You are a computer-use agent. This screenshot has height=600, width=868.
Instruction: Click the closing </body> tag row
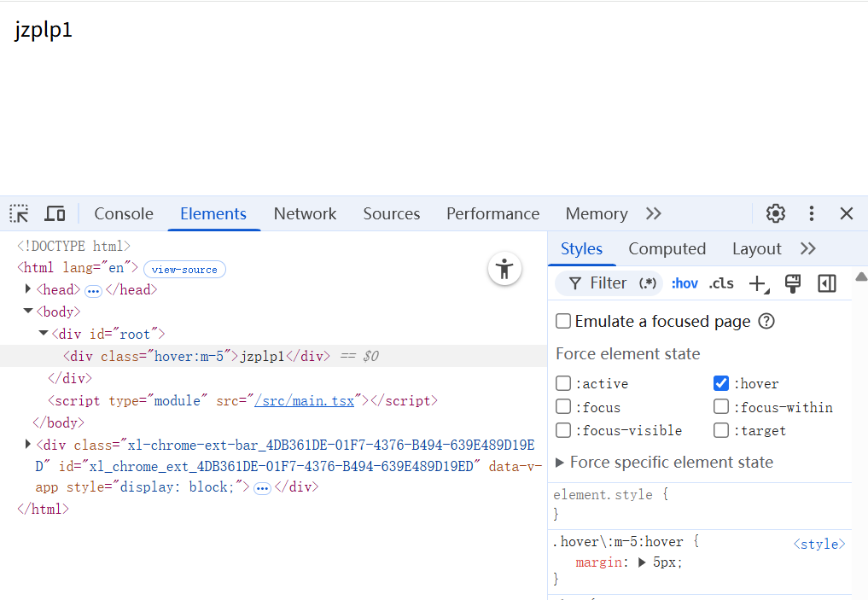coord(58,422)
